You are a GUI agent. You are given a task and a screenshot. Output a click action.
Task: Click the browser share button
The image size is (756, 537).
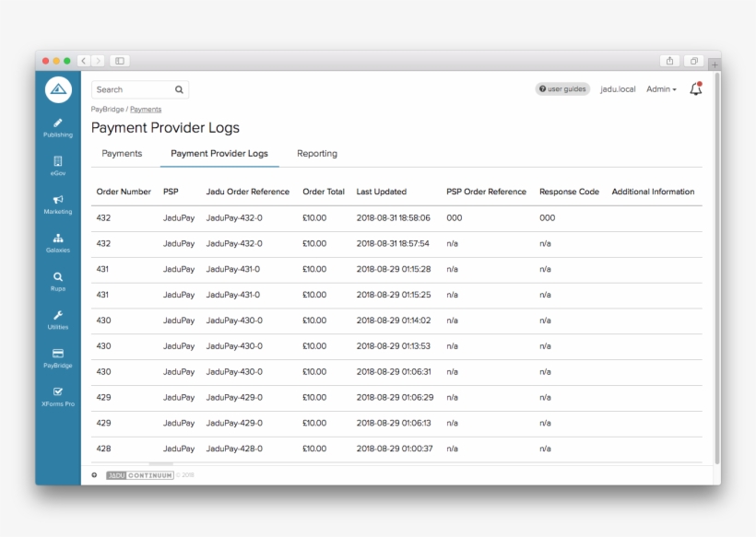click(669, 61)
